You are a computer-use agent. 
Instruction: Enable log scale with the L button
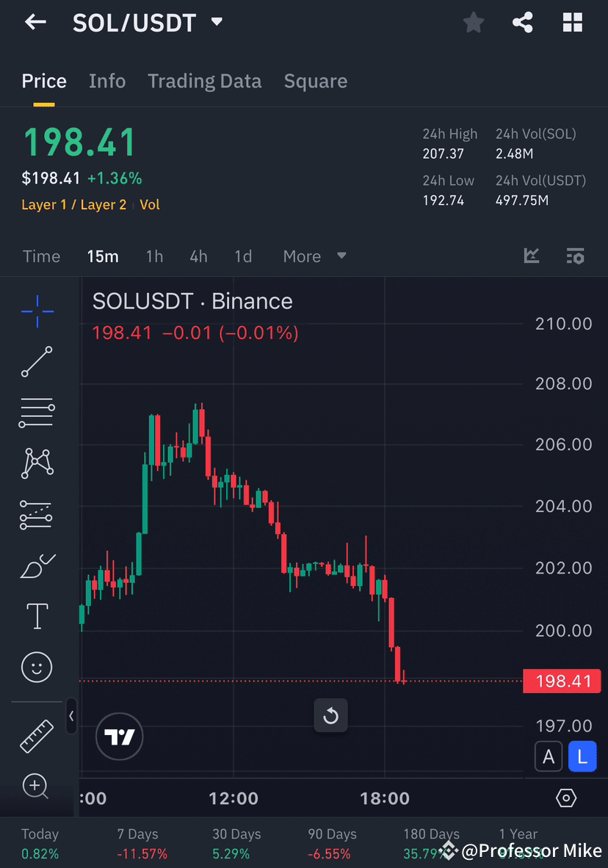coord(582,756)
